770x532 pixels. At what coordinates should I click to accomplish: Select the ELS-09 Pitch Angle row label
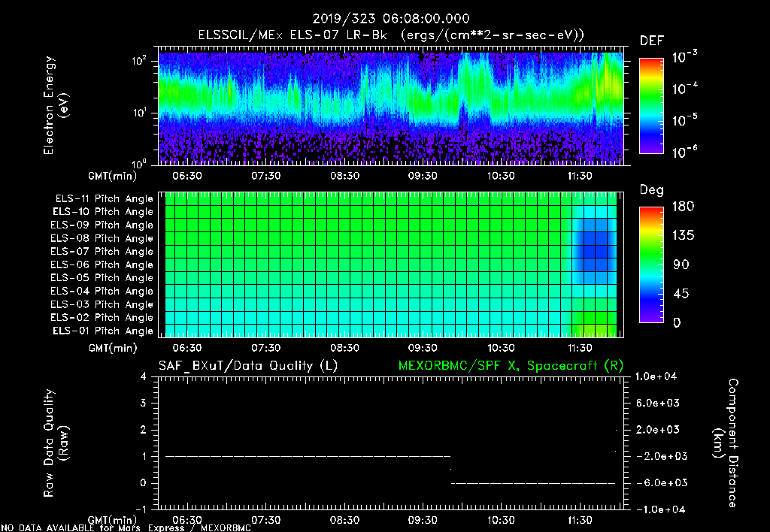tap(102, 225)
